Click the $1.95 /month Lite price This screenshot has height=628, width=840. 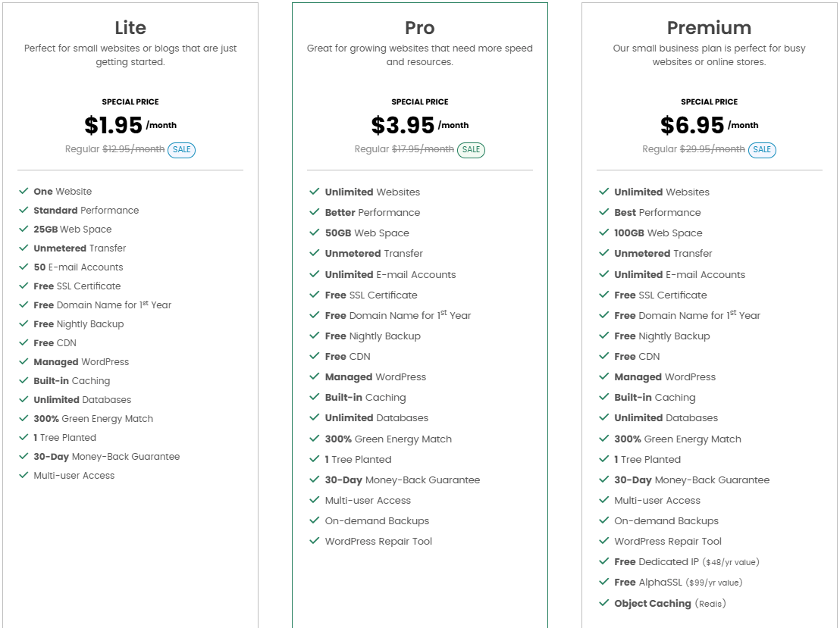click(130, 125)
